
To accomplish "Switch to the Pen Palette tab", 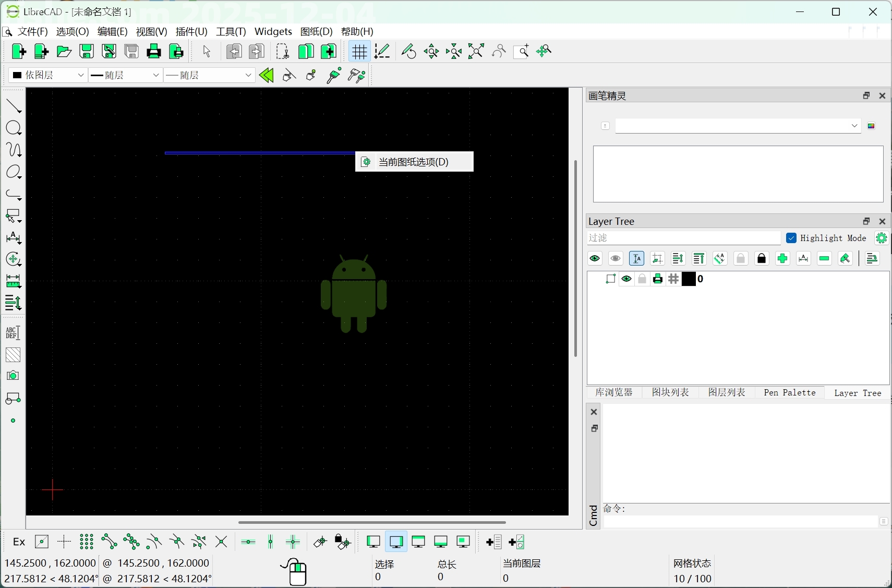I will tap(789, 392).
